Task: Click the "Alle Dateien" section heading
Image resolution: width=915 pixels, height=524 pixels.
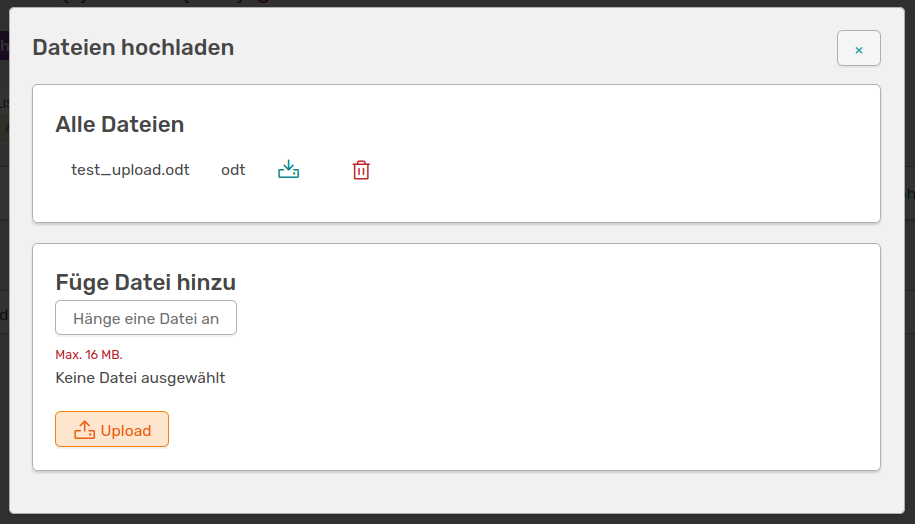Action: (x=119, y=125)
